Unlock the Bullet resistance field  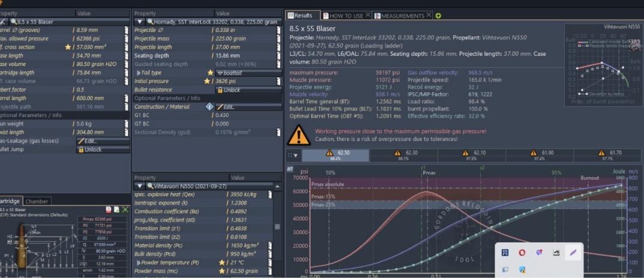[248, 90]
